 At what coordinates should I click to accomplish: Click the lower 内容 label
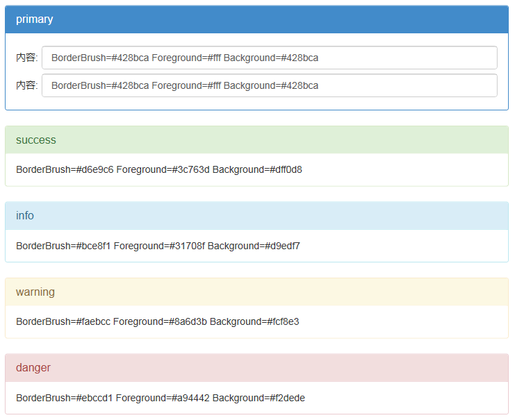point(26,85)
